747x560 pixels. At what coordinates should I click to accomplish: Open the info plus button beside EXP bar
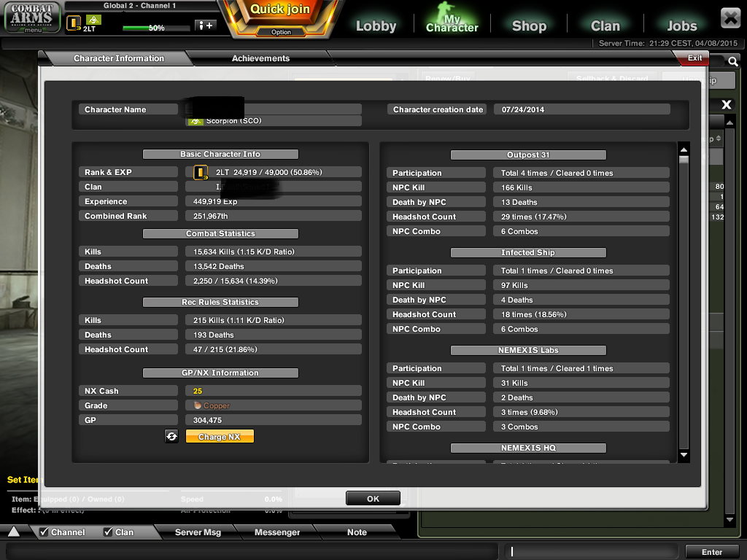[206, 26]
